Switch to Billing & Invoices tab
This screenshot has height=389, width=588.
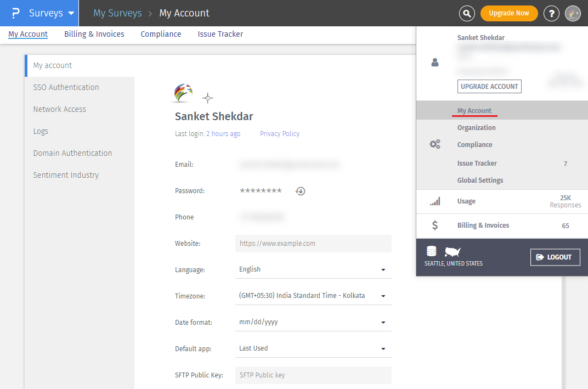point(94,34)
